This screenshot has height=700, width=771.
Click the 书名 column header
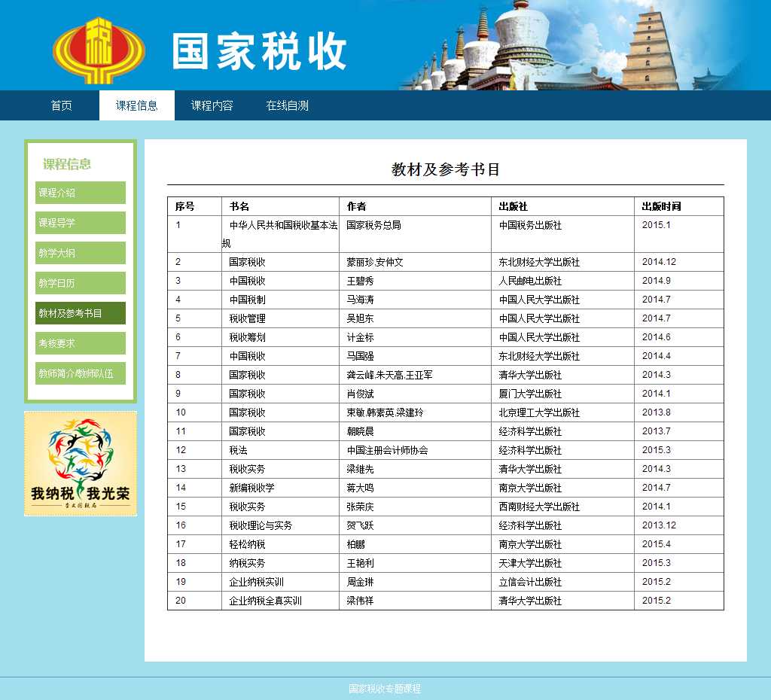[x=239, y=206]
